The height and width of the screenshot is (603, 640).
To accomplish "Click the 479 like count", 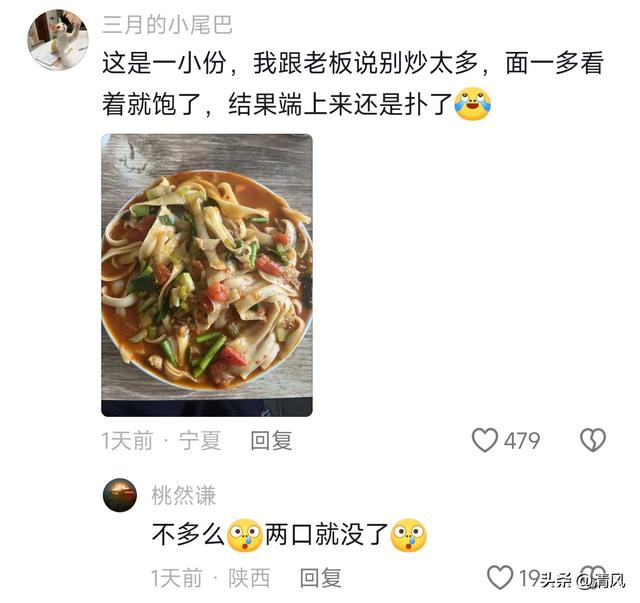I will pos(522,441).
